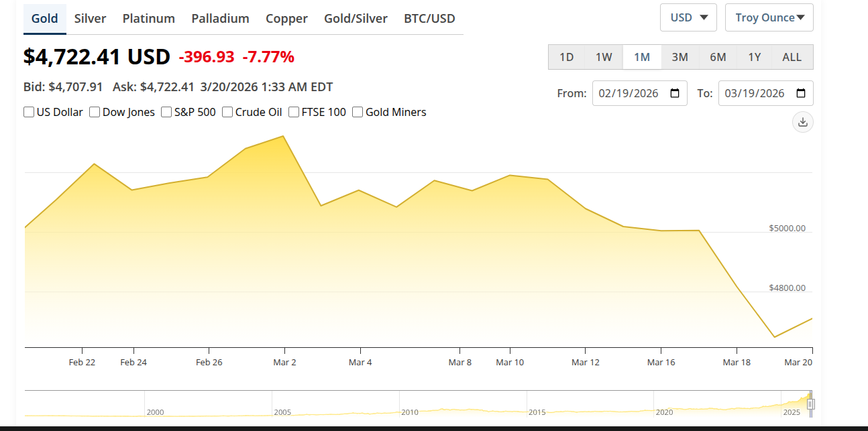Screen dimensions: 868x431
Task: Switch to BTC/USD tab
Action: click(x=429, y=19)
